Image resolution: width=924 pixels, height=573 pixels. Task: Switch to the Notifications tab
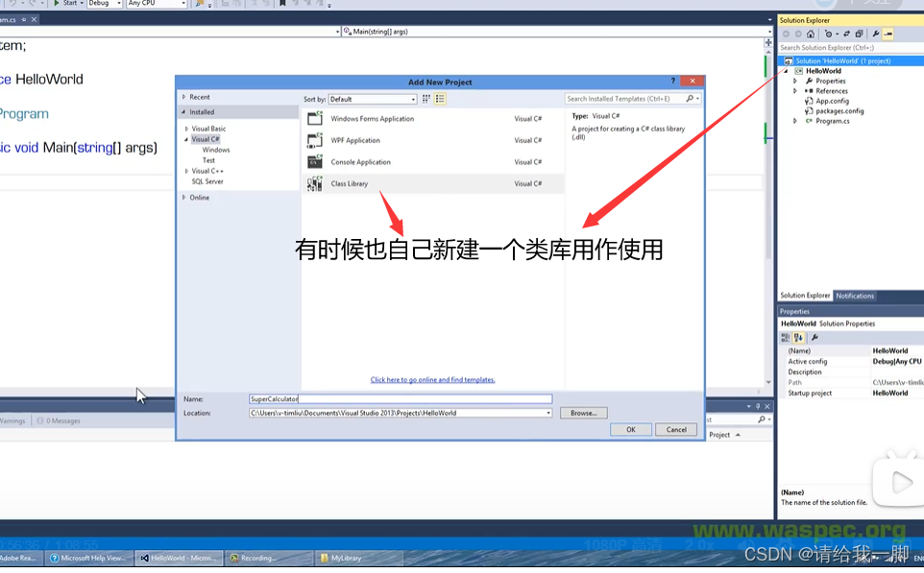855,296
